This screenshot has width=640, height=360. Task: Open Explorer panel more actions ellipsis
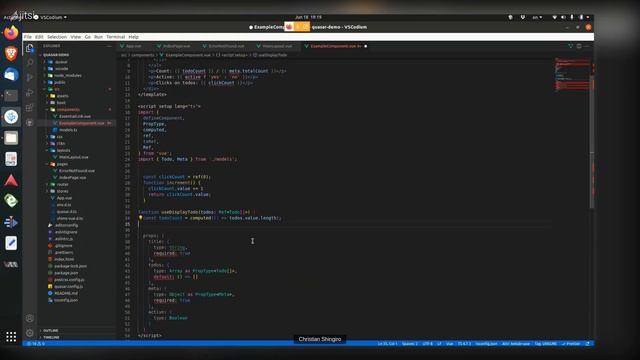click(109, 46)
